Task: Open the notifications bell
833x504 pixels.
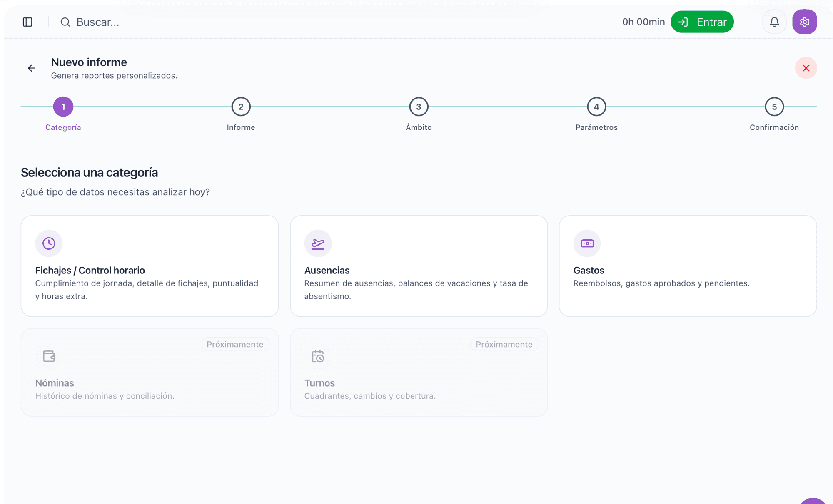Action: click(x=774, y=22)
